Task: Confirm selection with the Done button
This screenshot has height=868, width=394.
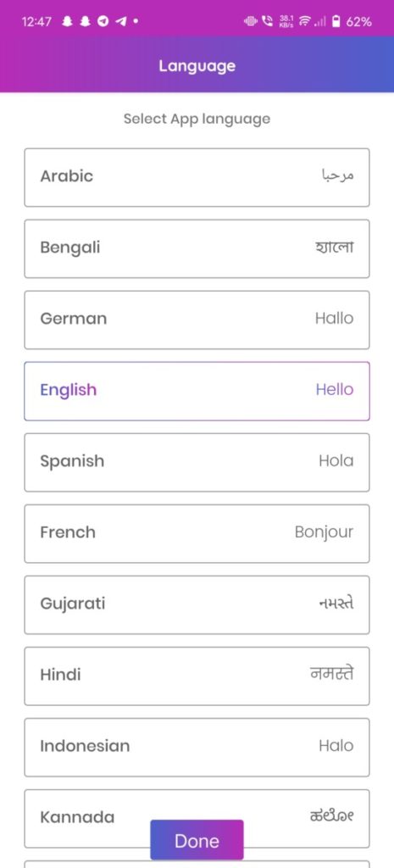Action: (197, 840)
